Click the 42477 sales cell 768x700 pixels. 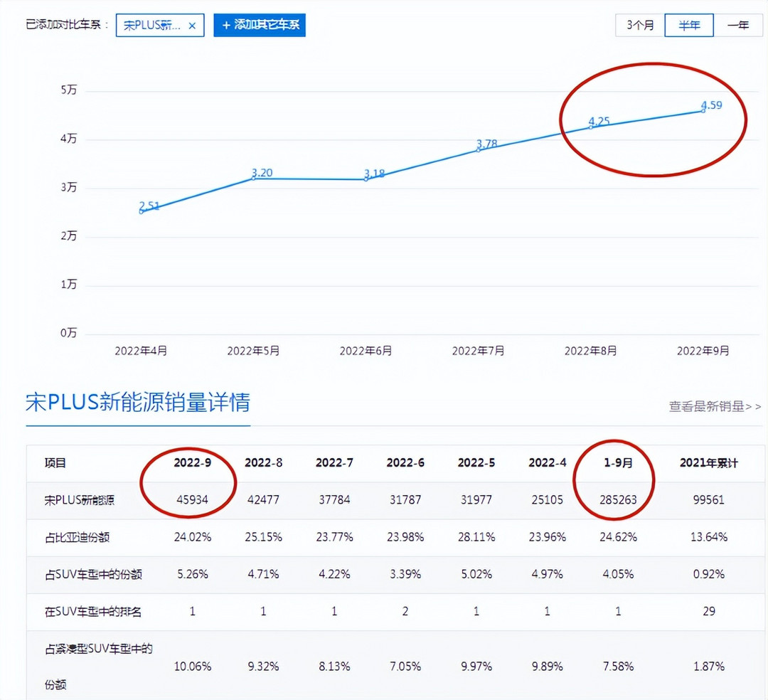click(264, 499)
